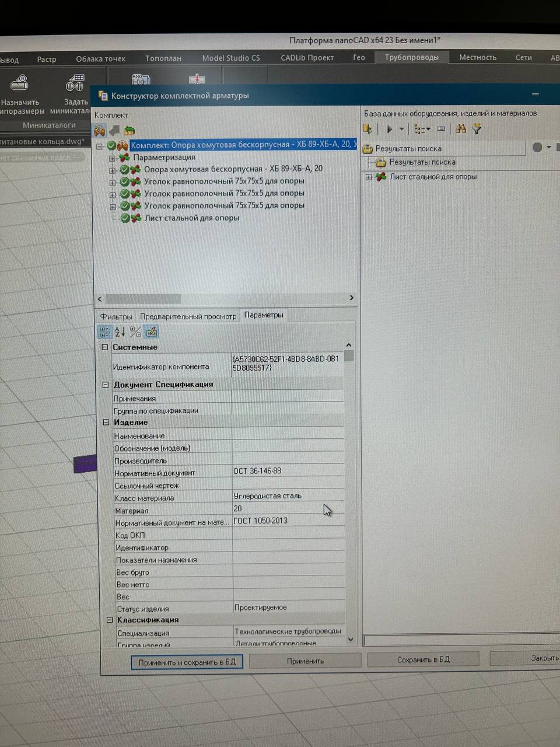Expand the 'Параметризация' tree node

click(x=112, y=158)
